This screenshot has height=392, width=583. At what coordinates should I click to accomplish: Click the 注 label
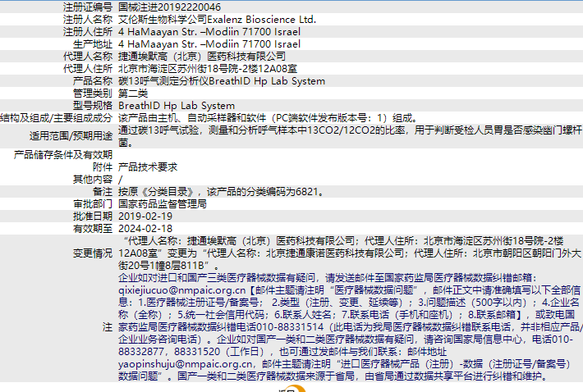pos(108,327)
